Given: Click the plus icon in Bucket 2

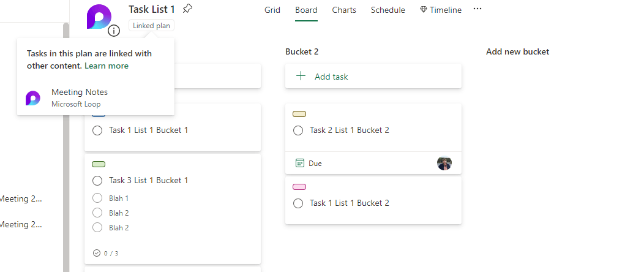Looking at the screenshot, I should pos(301,77).
